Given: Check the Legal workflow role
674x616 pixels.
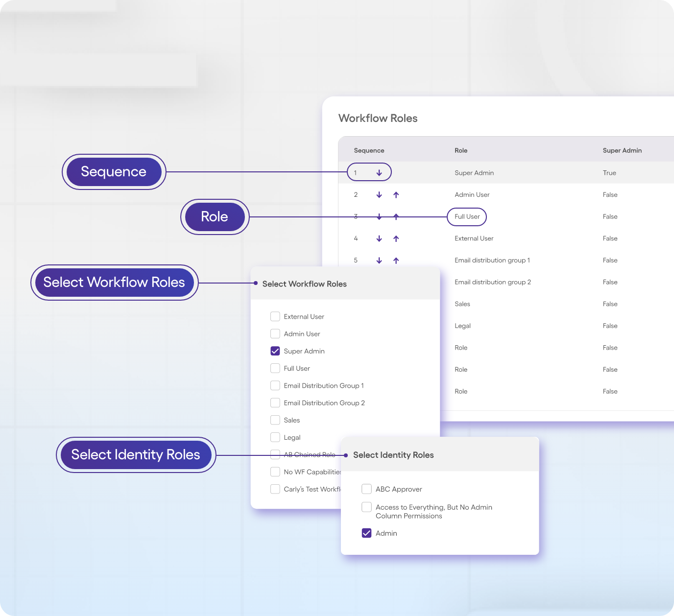Looking at the screenshot, I should click(x=275, y=437).
